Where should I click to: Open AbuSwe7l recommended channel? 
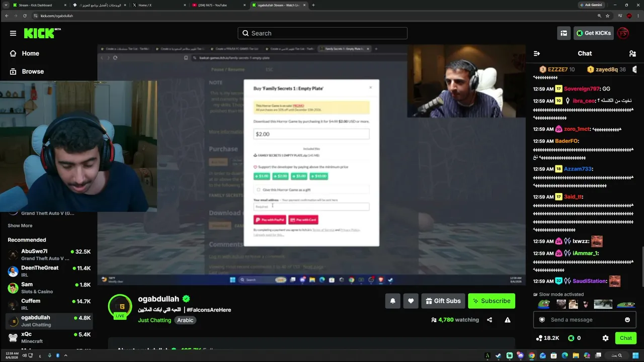[x=49, y=254]
